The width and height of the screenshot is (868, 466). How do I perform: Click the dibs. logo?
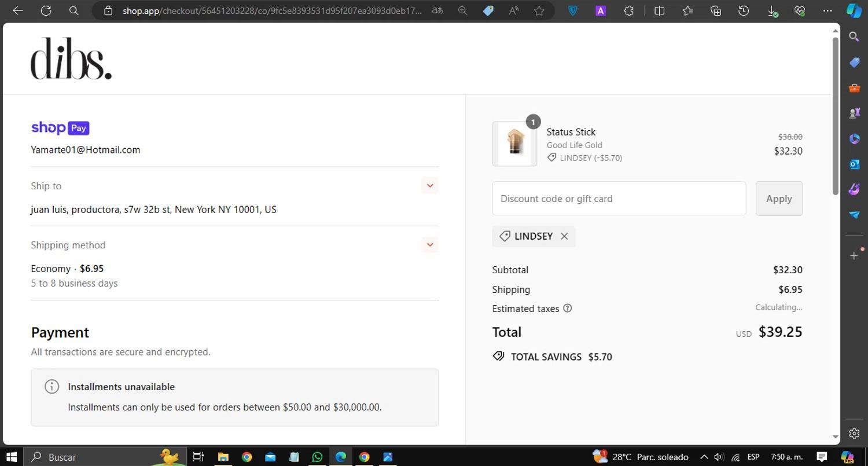(71, 58)
